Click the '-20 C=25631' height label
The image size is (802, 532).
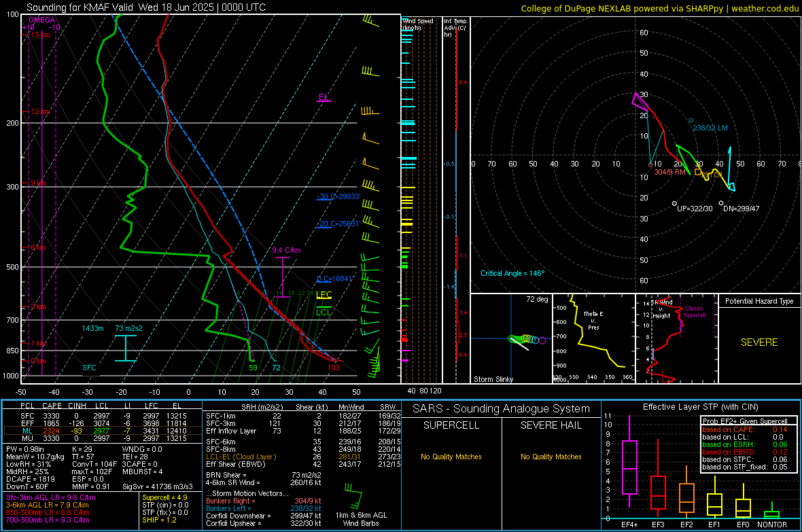tap(338, 224)
